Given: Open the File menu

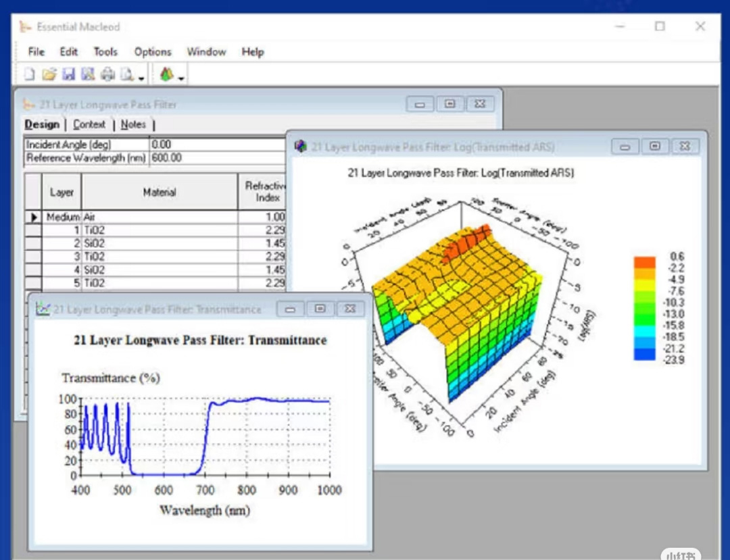Looking at the screenshot, I should [x=36, y=52].
